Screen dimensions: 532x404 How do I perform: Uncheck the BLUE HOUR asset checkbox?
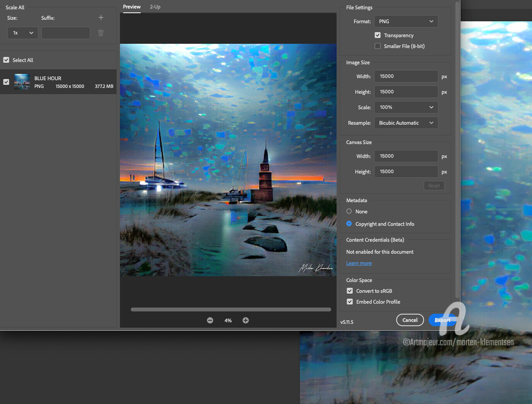pyautogui.click(x=6, y=82)
